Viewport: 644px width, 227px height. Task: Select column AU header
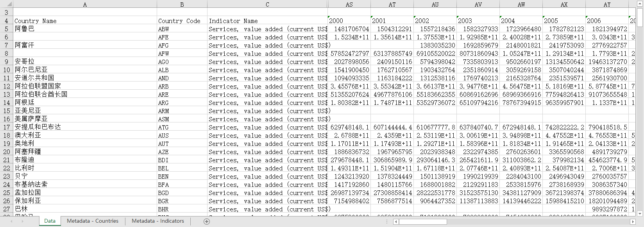point(435,4)
